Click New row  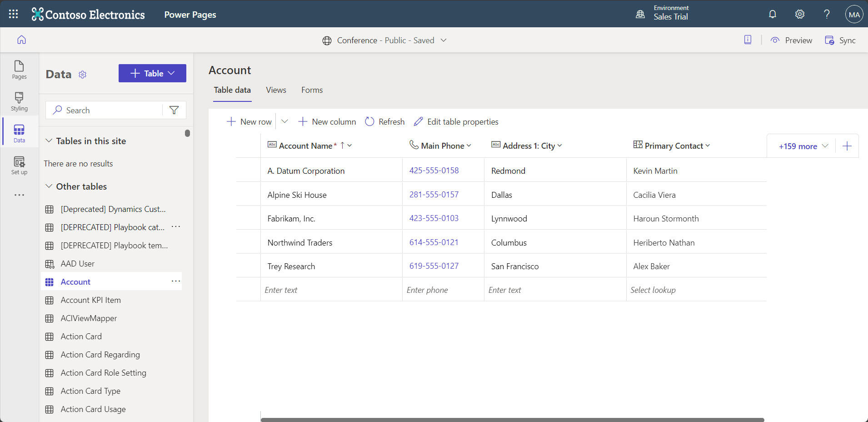click(x=249, y=121)
